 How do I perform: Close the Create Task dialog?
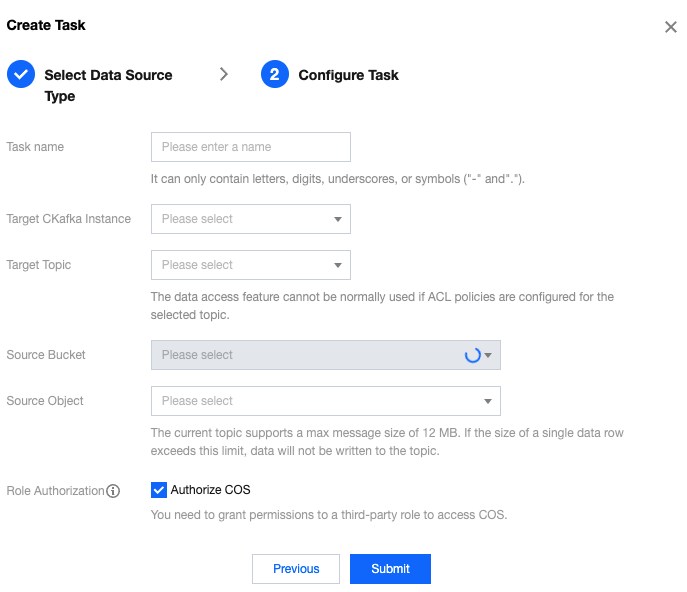point(671,27)
